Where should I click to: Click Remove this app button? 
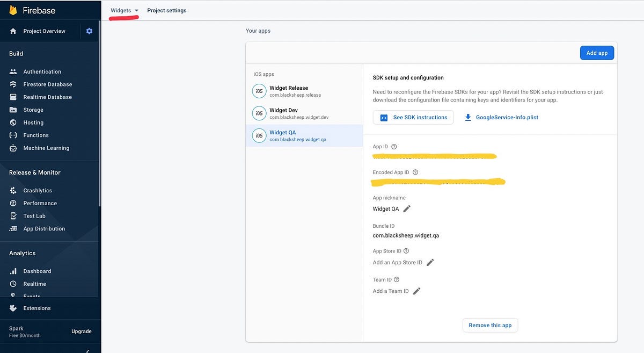pos(490,325)
